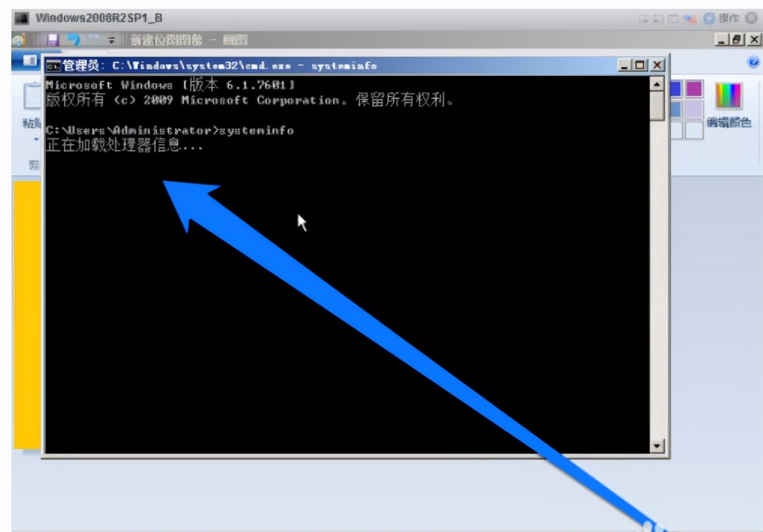Click the cmd scrollbar down arrow
763x532 pixels.
click(657, 446)
